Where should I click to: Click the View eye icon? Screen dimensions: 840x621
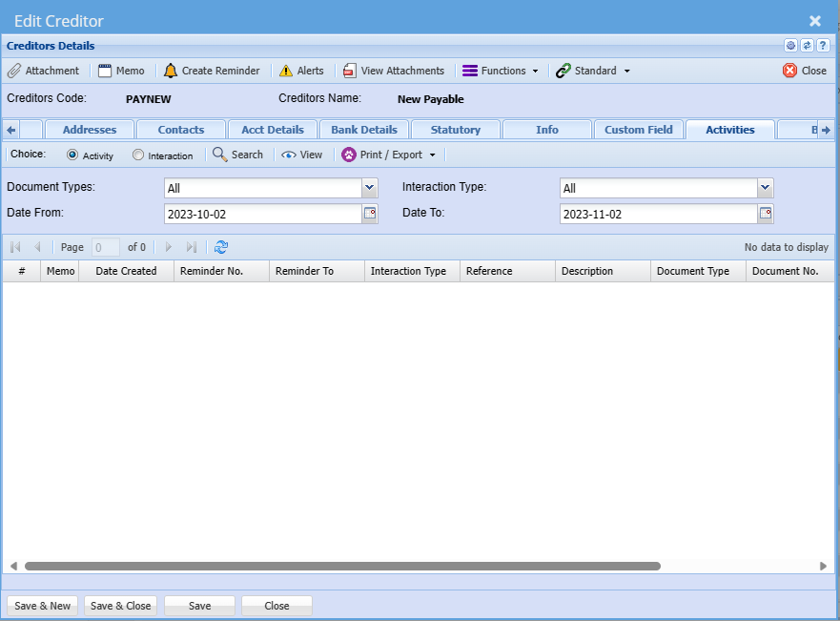point(288,155)
